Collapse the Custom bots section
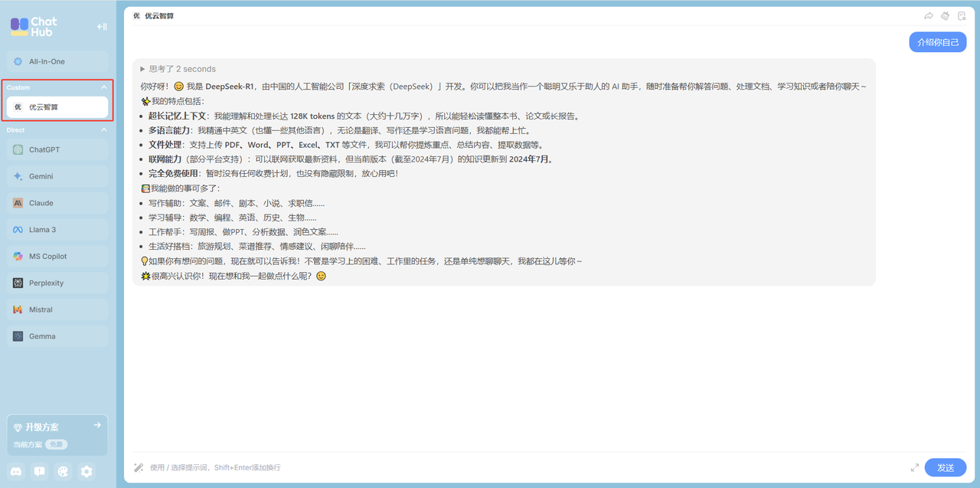Screen dimensions: 980x488 pyautogui.click(x=104, y=87)
